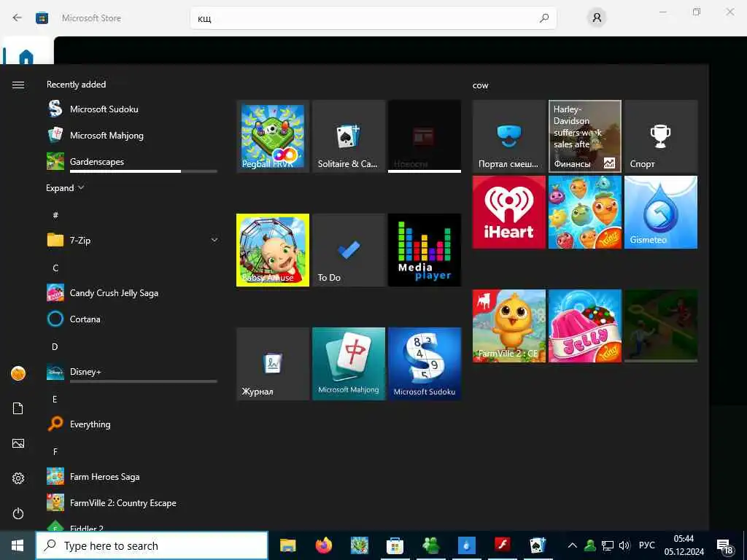
Task: Open the Farm Heroes Saga vegetables tile
Action: (x=584, y=212)
